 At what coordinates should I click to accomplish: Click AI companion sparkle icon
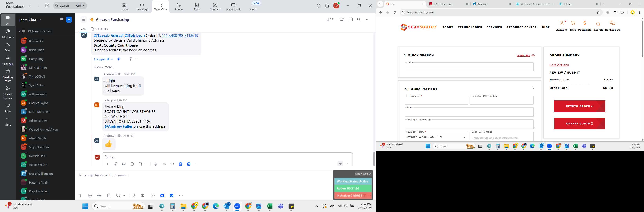[119, 59]
